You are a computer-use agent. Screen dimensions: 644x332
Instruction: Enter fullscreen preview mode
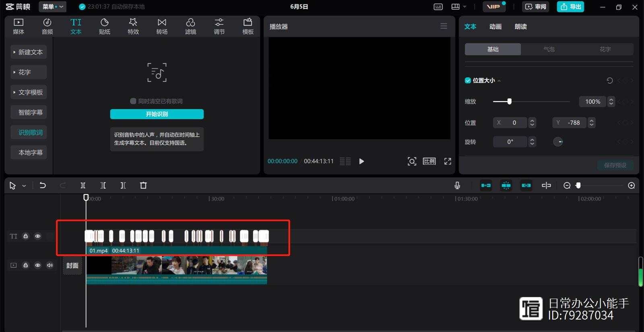[448, 161]
